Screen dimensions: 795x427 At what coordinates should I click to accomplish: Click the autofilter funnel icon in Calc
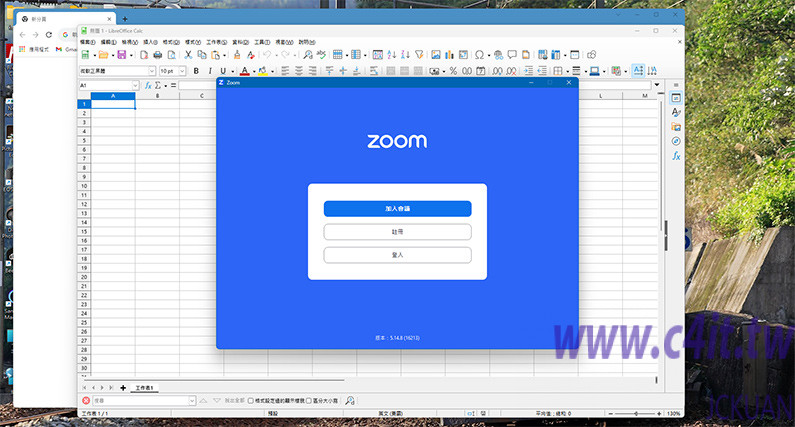419,55
